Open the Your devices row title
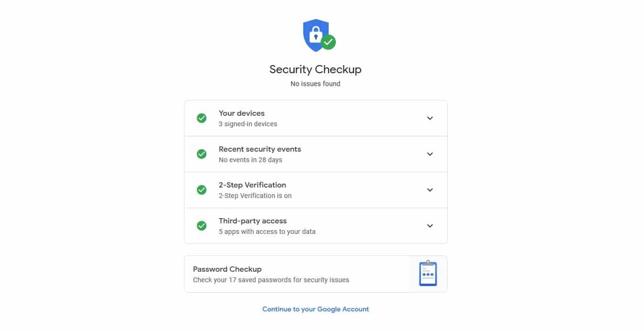 click(x=242, y=113)
